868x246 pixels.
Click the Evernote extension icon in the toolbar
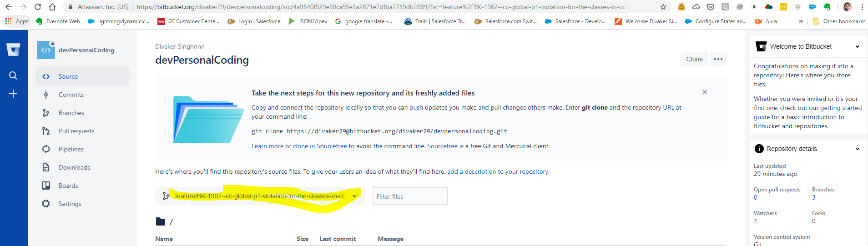[x=827, y=7]
